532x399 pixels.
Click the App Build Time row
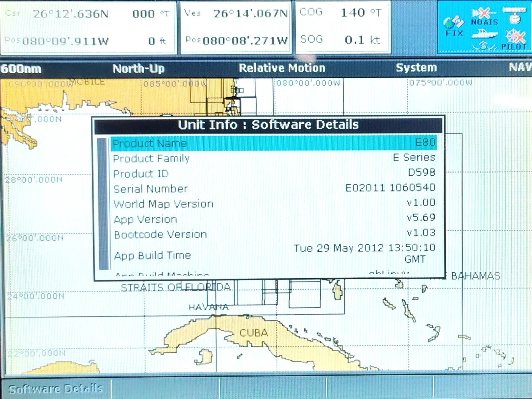pos(274,254)
